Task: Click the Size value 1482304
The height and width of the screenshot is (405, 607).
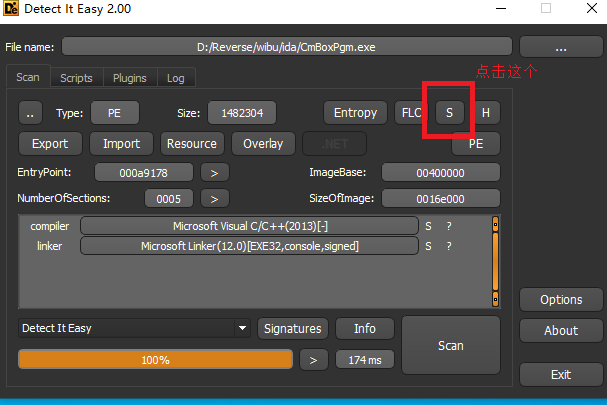Action: point(242,113)
